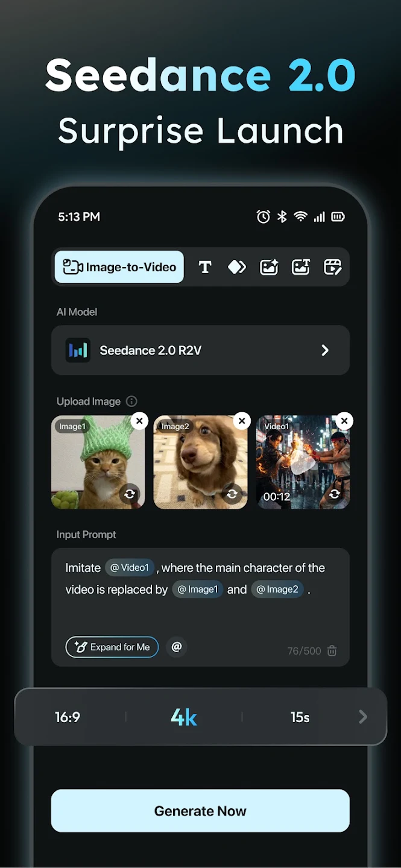Click the Generate Now button
This screenshot has width=401, height=868.
[200, 811]
